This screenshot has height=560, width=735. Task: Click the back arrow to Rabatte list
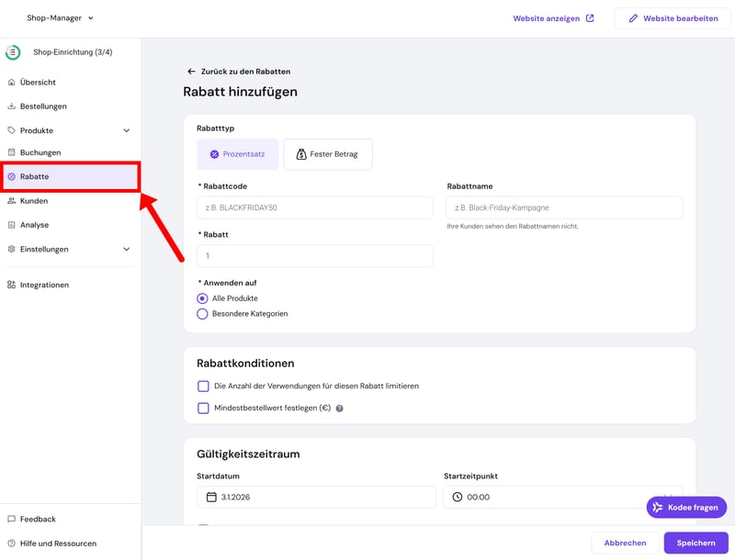[x=191, y=72]
